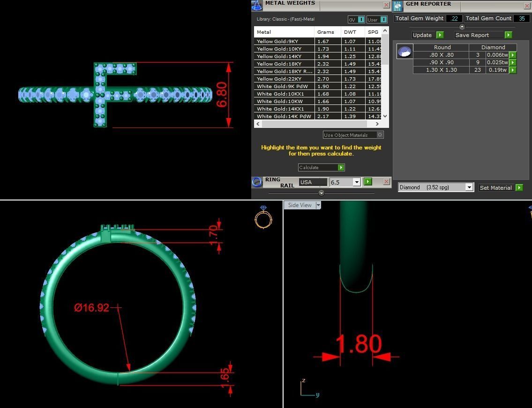Open the Diamond (3.52 spg) material dropdown
Viewport: 532px width, 408px height.
(469, 187)
